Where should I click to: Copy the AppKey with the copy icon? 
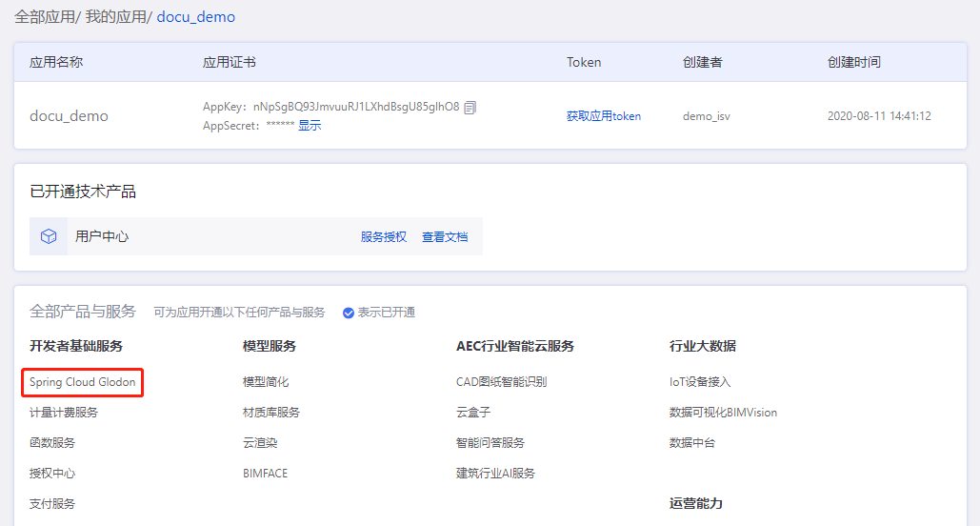pyautogui.click(x=470, y=108)
